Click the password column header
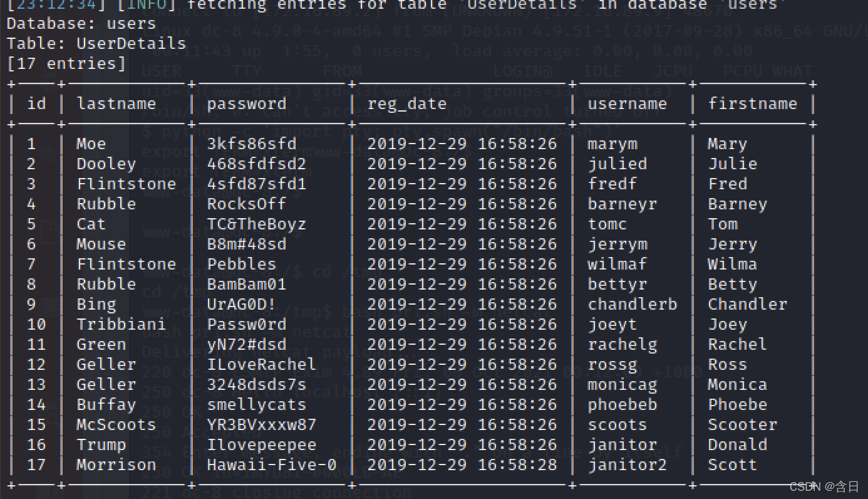 pos(247,104)
